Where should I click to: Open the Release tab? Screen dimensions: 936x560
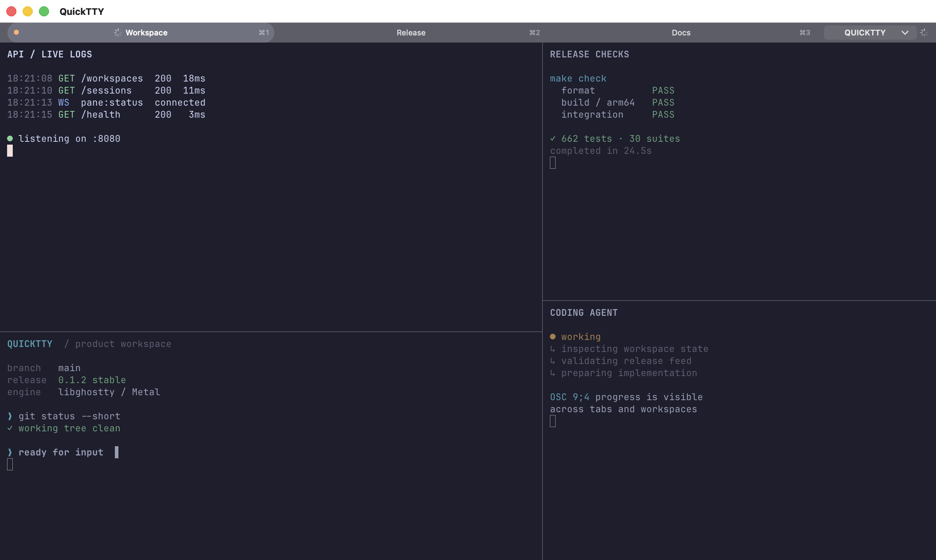[x=411, y=33]
